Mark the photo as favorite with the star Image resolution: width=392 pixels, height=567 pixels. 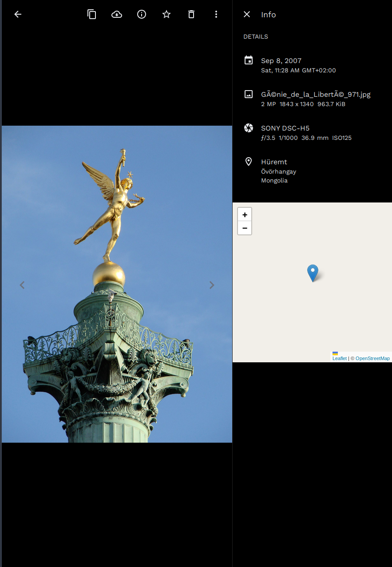tap(166, 14)
